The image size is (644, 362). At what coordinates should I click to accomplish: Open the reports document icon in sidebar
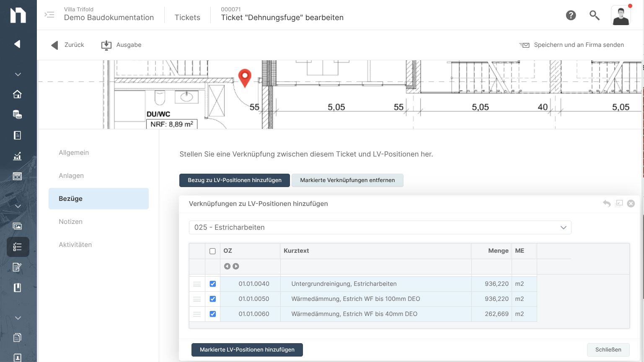coord(17,135)
